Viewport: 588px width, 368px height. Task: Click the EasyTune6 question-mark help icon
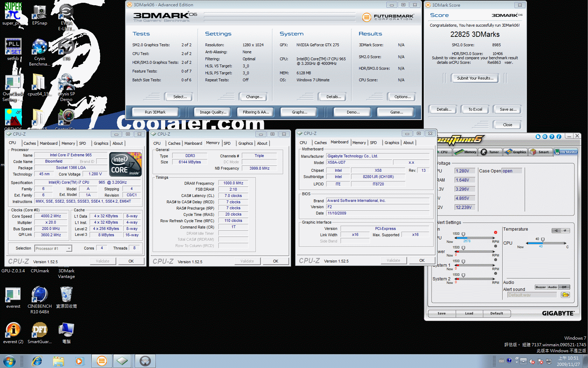pyautogui.click(x=552, y=137)
